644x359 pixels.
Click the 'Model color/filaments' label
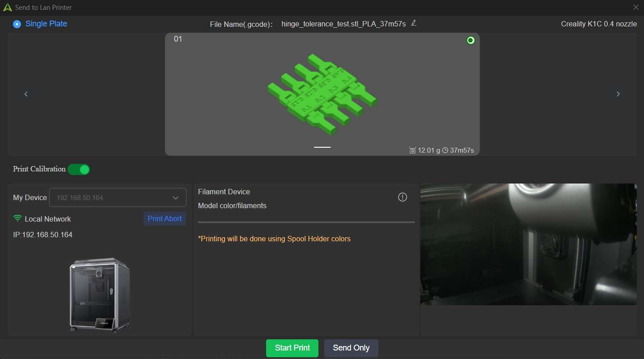point(232,206)
